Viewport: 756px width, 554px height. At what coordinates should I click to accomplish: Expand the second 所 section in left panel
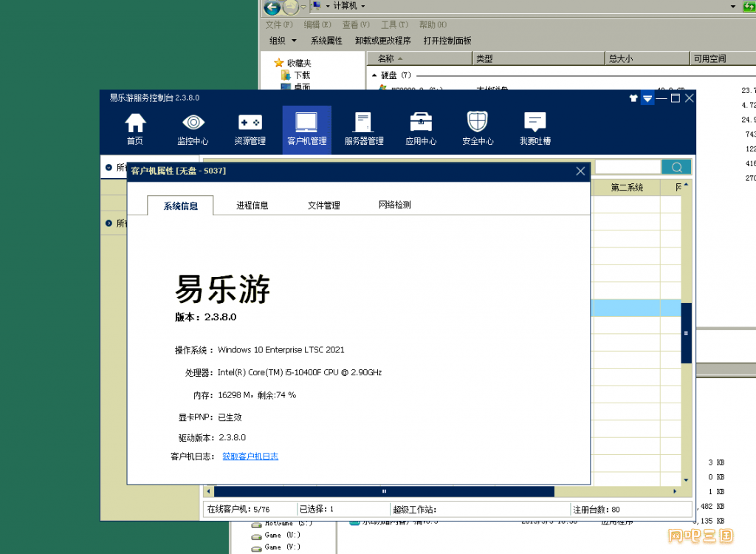109,223
